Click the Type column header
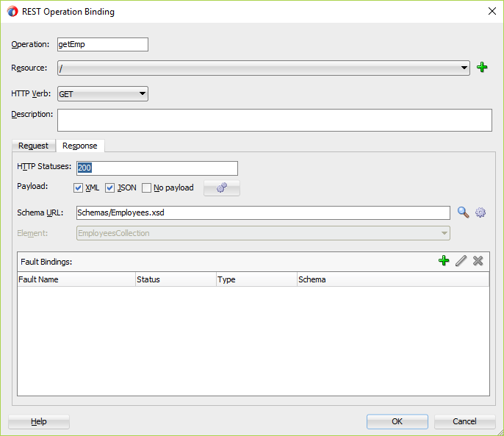 tap(256, 279)
